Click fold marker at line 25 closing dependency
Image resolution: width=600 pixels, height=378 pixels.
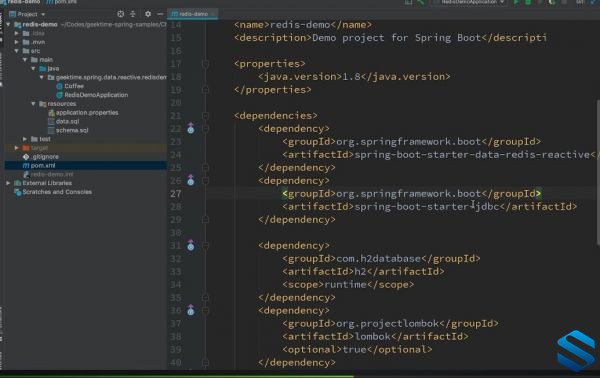coord(205,168)
